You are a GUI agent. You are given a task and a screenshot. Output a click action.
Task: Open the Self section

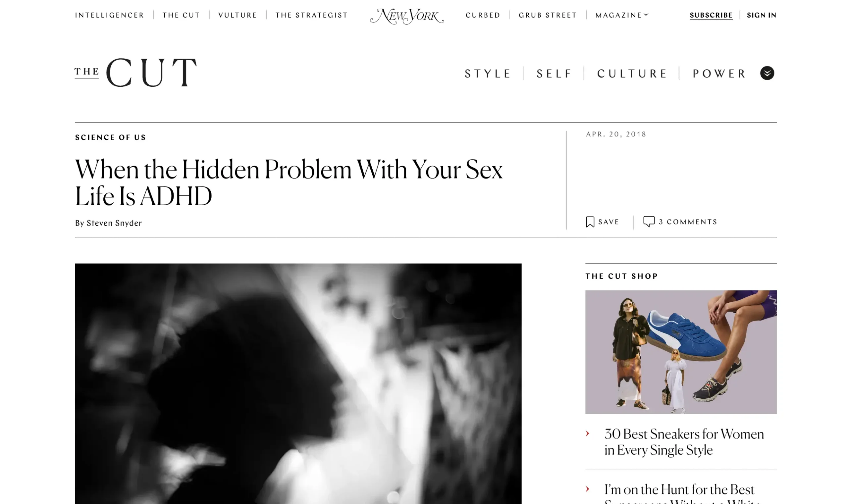[x=554, y=74]
